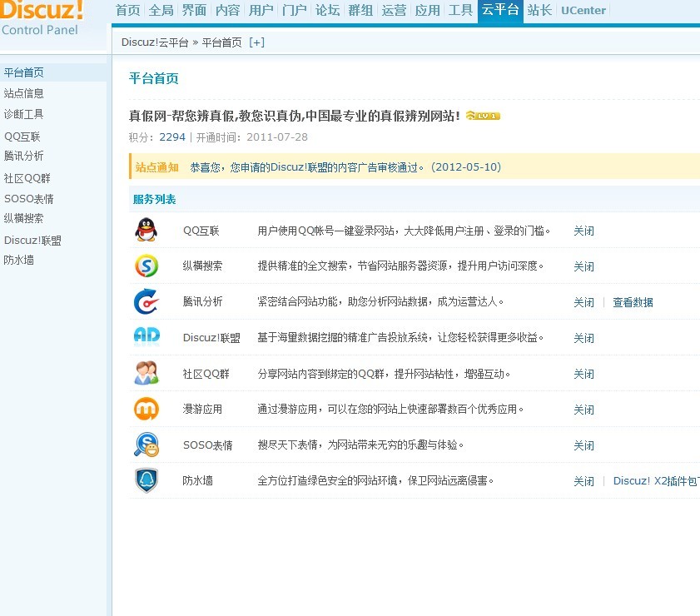
Task: Open 站点信息 in the sidebar
Action: click(23, 93)
